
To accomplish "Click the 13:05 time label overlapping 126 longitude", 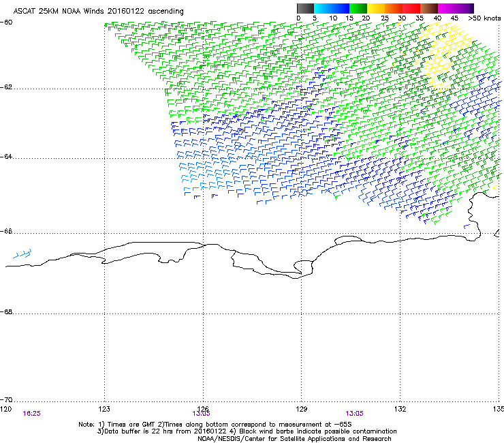I will click(201, 414).
